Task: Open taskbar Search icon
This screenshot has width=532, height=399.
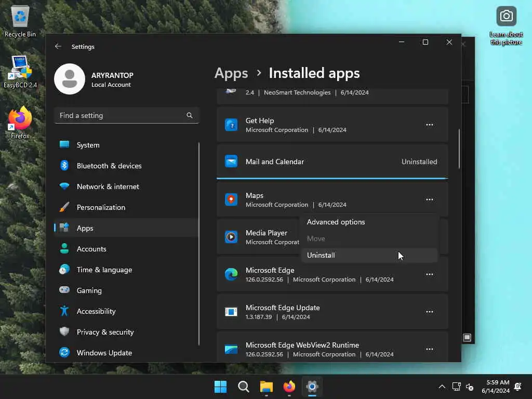Action: (x=244, y=387)
